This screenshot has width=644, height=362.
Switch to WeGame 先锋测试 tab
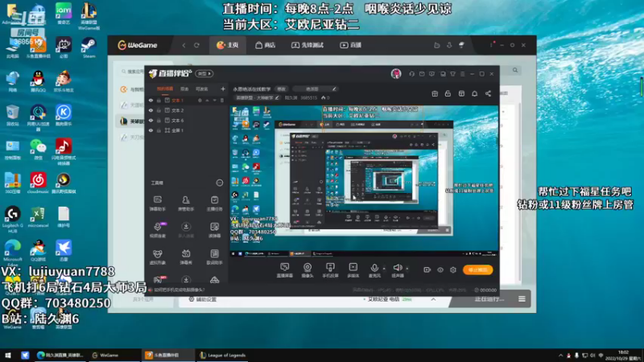[308, 45]
